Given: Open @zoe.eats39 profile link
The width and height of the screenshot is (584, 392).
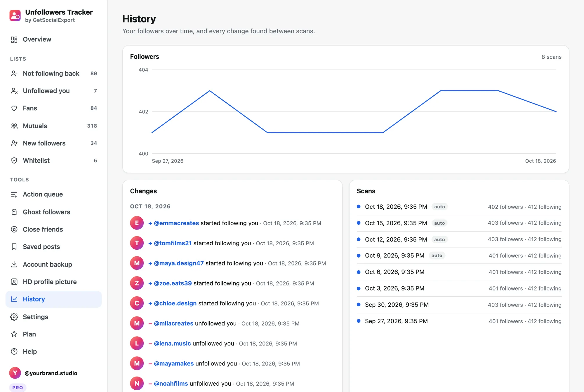Looking at the screenshot, I should click(x=173, y=283).
